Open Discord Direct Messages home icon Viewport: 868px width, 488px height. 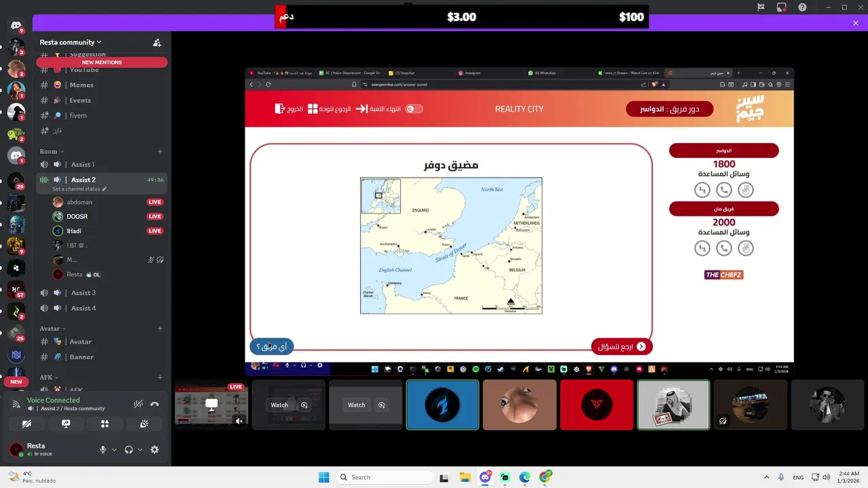tap(16, 26)
